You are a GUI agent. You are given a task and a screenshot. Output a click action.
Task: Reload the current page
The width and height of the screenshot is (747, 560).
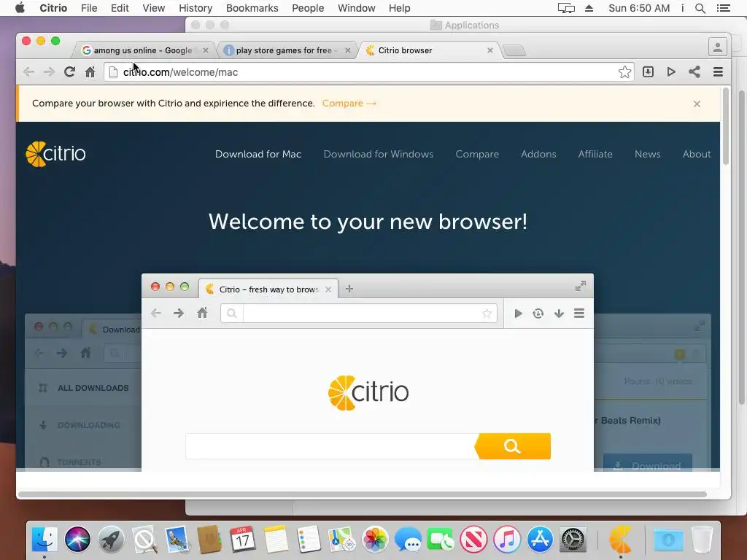coord(69,72)
